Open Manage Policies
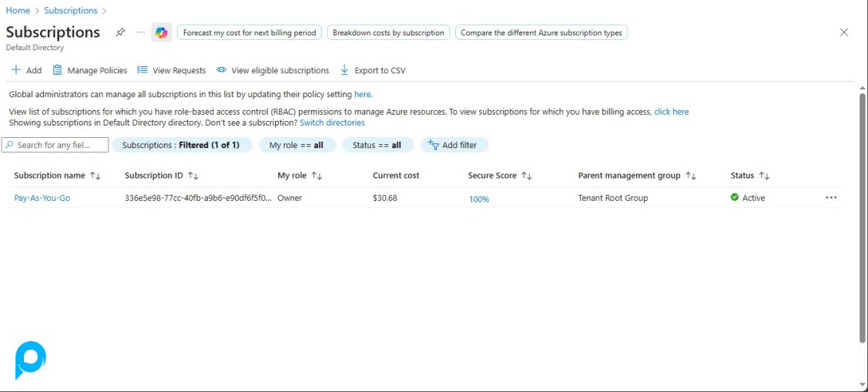Image resolution: width=868 pixels, height=392 pixels. click(x=89, y=70)
